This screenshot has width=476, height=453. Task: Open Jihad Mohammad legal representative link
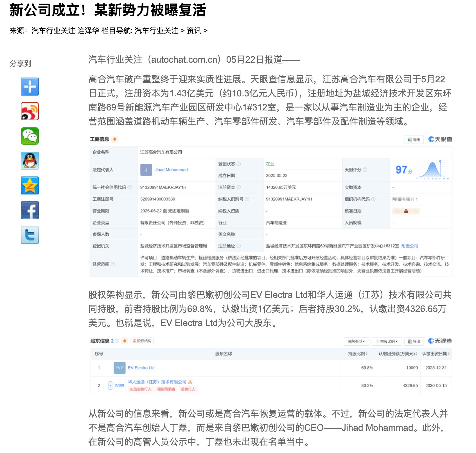(x=171, y=170)
